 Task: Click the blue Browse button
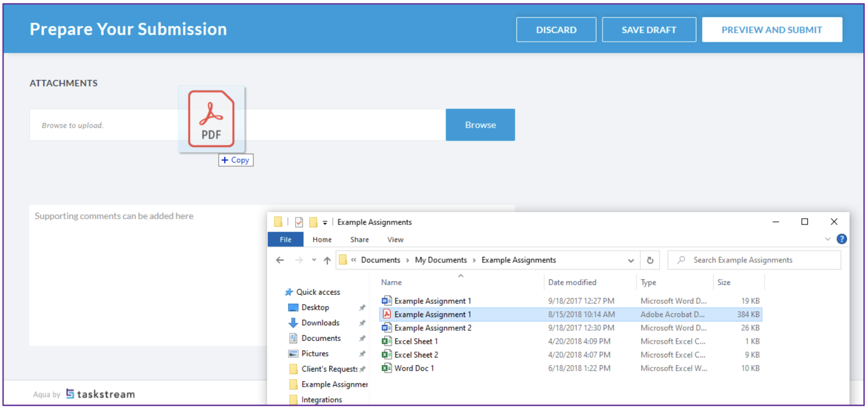480,125
